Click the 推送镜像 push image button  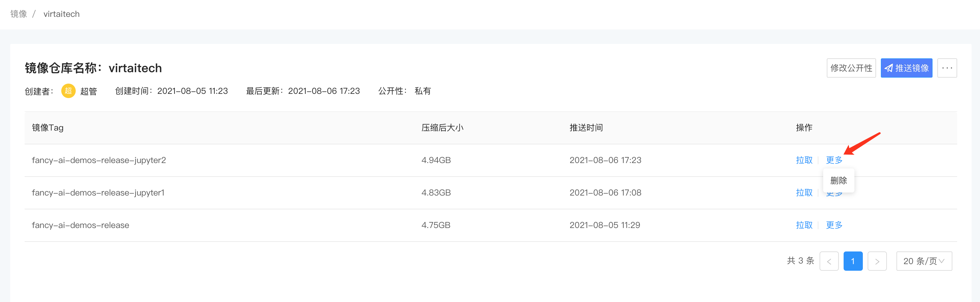[x=906, y=68]
